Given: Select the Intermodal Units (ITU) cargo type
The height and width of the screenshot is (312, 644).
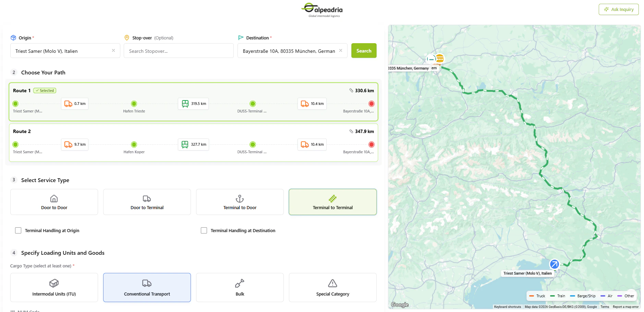Looking at the screenshot, I should point(54,287).
